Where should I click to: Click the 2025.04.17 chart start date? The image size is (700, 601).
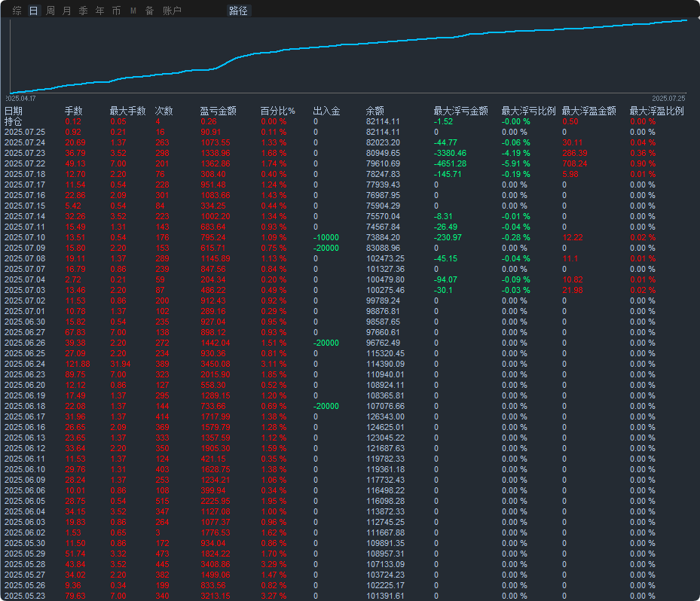[20, 99]
